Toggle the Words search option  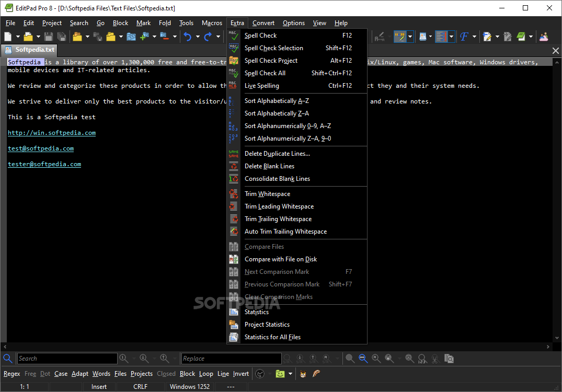pos(101,374)
